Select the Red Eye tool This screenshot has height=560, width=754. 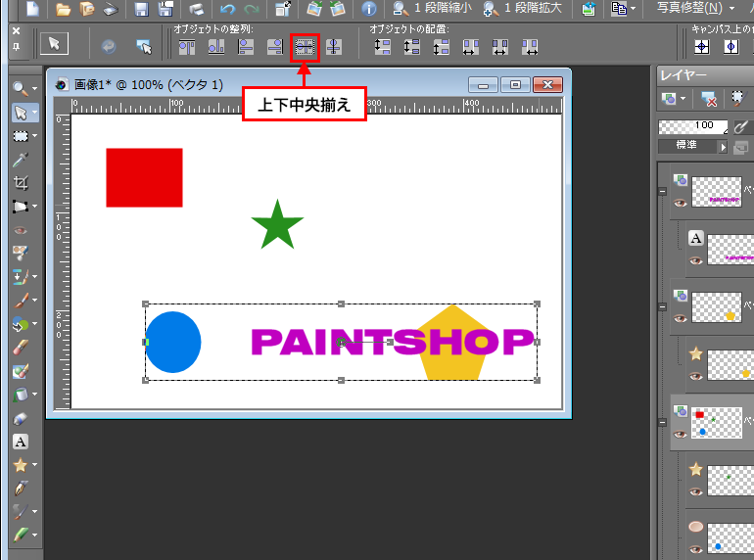pyautogui.click(x=21, y=230)
